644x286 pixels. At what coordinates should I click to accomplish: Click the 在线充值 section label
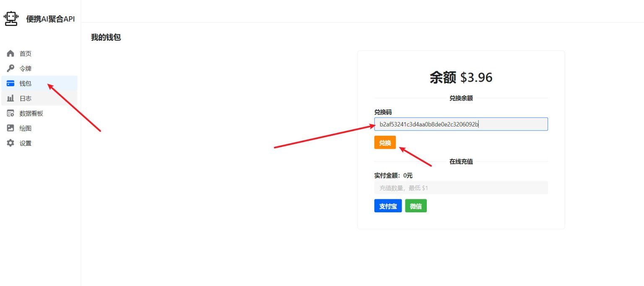point(461,162)
